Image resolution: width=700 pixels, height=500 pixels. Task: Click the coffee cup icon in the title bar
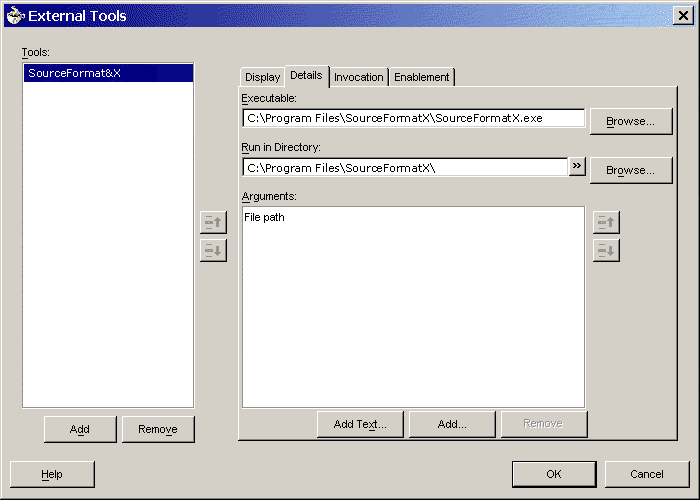(15, 16)
